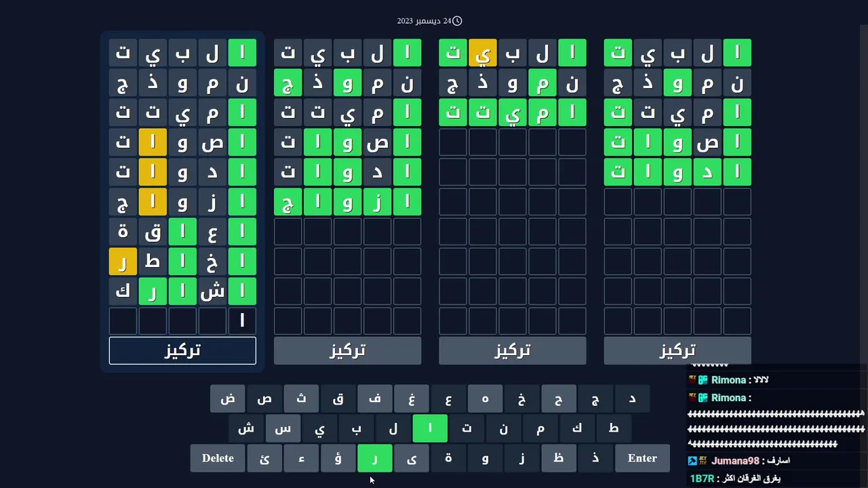The width and height of the screenshot is (868, 488).
Task: Tap the ع keyboard key
Action: (x=448, y=399)
